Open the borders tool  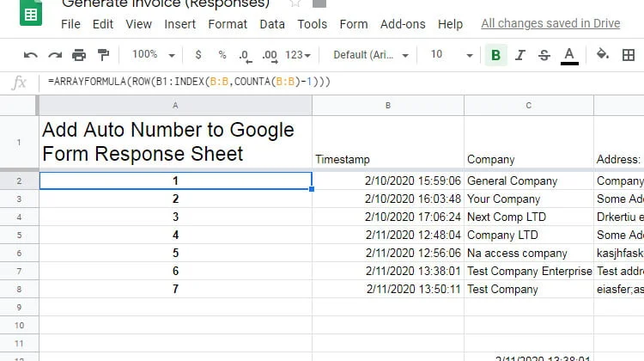[629, 55]
